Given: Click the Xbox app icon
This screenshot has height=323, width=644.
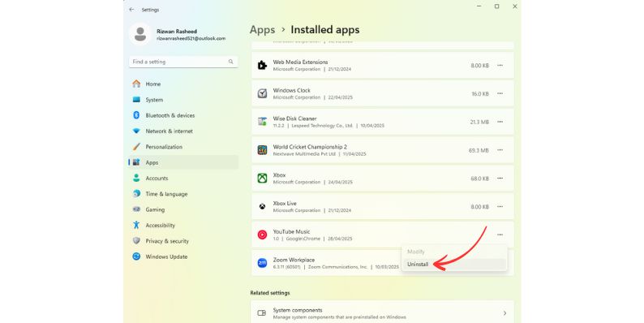Looking at the screenshot, I should point(262,179).
